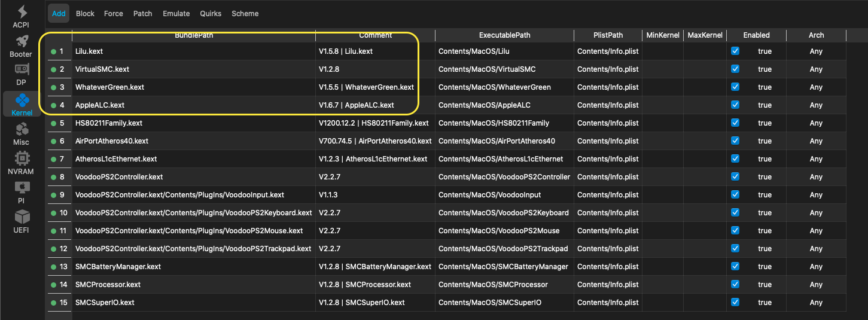Toggle Enabled checkbox for HS80211Family.kext
This screenshot has height=320, width=868.
click(x=735, y=123)
